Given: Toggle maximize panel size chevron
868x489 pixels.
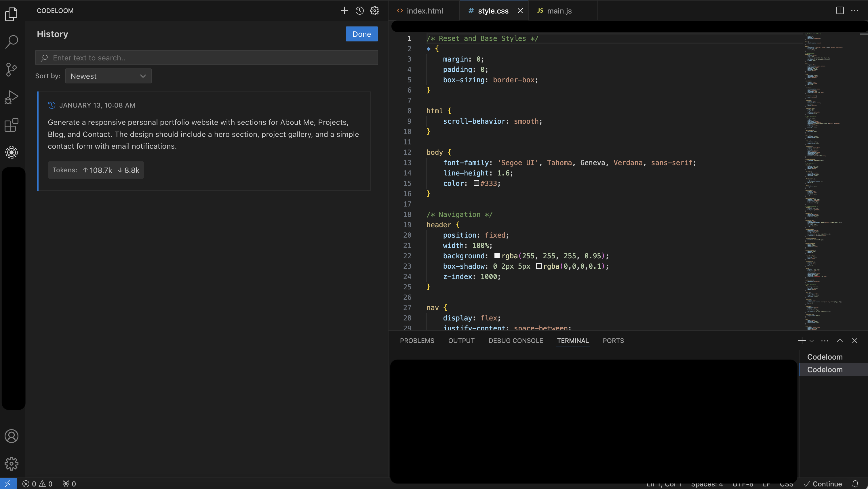Looking at the screenshot, I should pyautogui.click(x=840, y=341).
